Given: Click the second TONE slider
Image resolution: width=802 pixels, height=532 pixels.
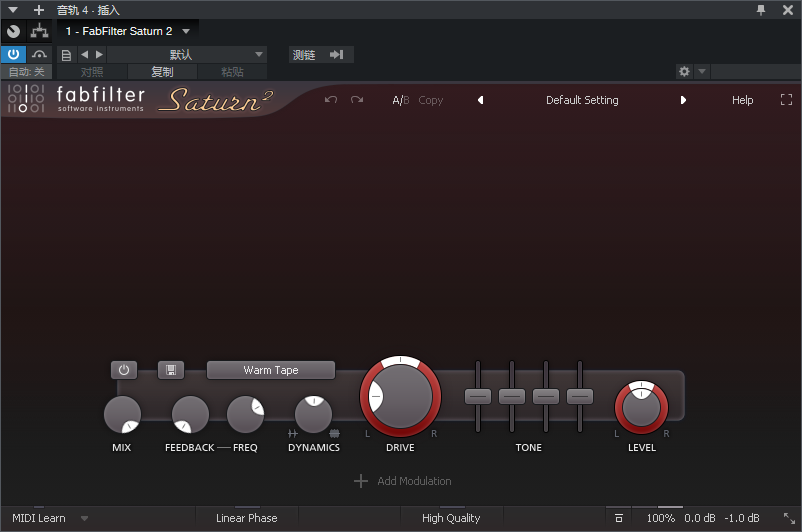Looking at the screenshot, I should [512, 396].
